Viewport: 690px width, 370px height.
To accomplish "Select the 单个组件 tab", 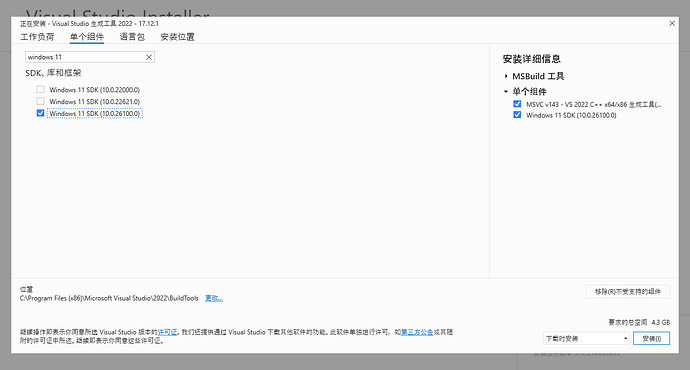I will point(87,37).
